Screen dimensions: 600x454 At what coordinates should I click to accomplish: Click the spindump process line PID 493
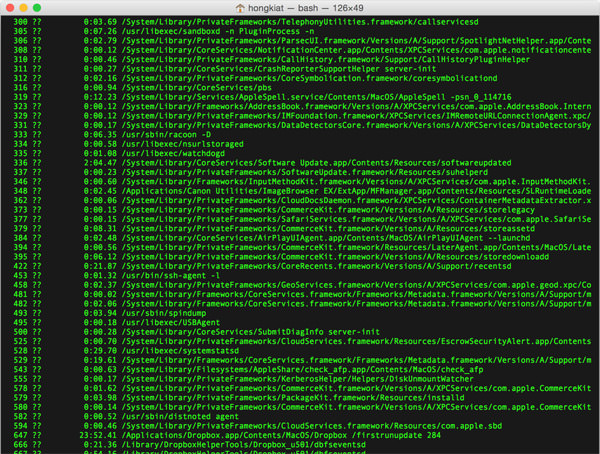[110, 313]
